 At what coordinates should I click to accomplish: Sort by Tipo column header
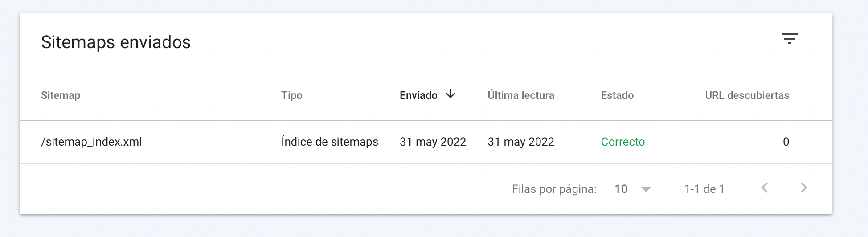tap(292, 95)
